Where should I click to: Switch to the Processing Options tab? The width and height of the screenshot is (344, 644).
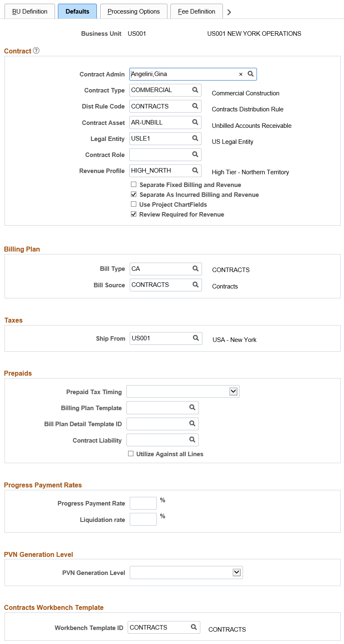point(133,12)
